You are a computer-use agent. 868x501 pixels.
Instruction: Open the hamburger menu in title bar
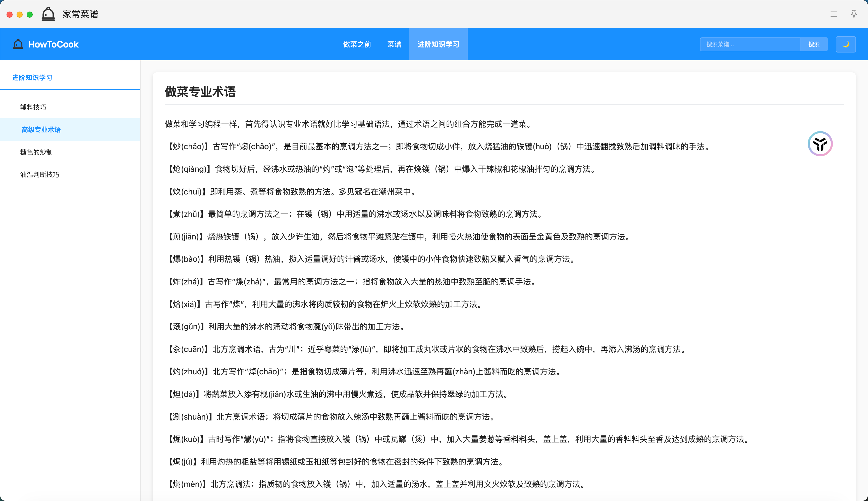pos(834,14)
